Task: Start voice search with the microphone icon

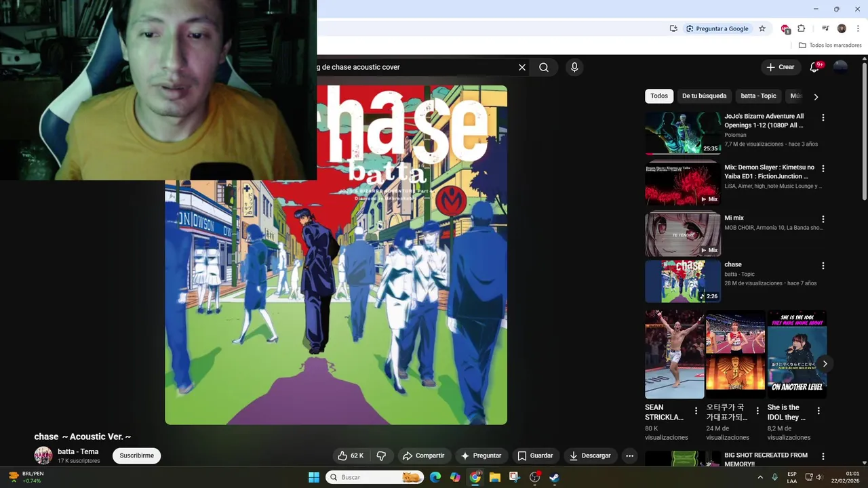Action: point(574,67)
